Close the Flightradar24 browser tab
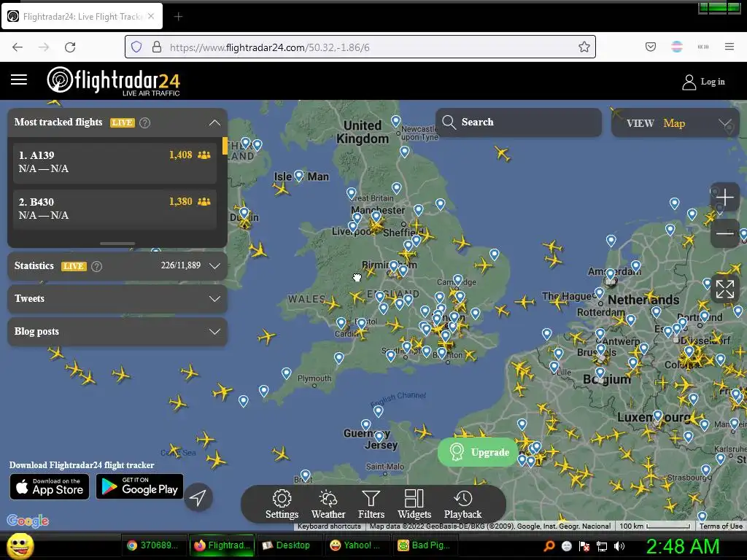Image resolution: width=747 pixels, height=560 pixels. click(151, 16)
